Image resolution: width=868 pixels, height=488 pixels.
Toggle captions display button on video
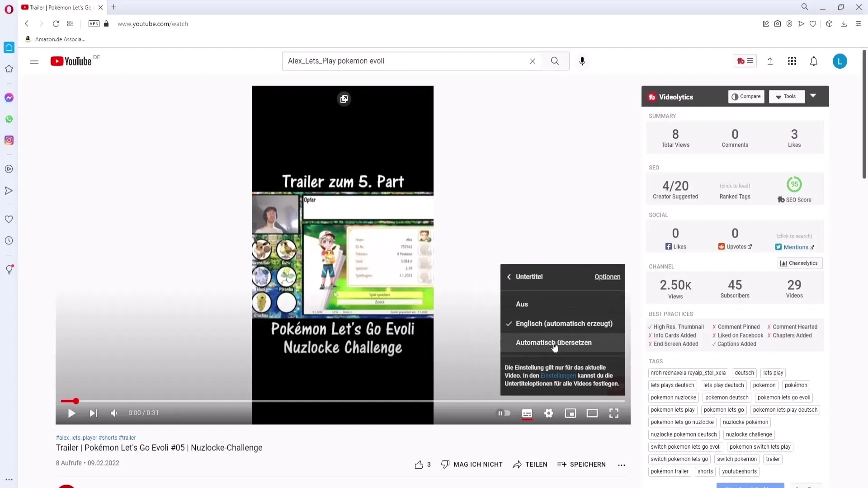[x=527, y=413]
